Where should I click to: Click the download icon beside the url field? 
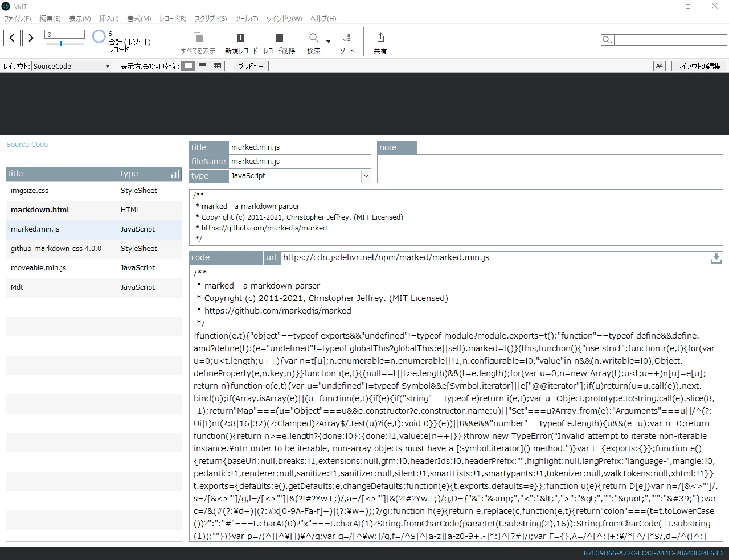[716, 258]
